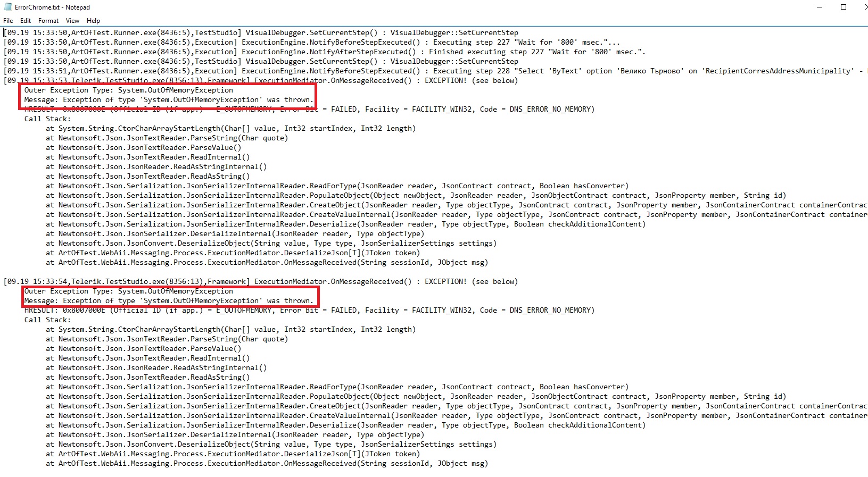Minimize the Notepad window

[818, 7]
